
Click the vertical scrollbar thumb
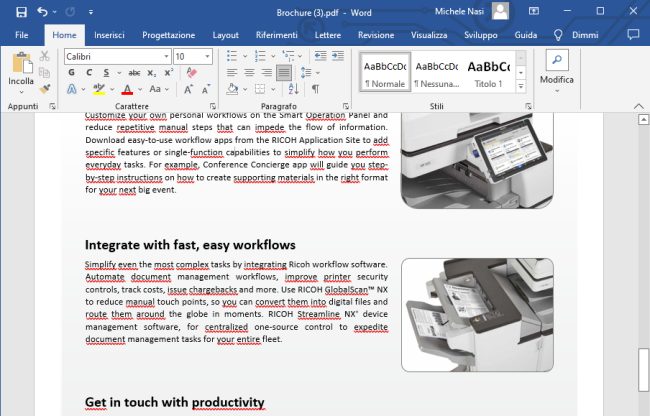click(x=643, y=370)
